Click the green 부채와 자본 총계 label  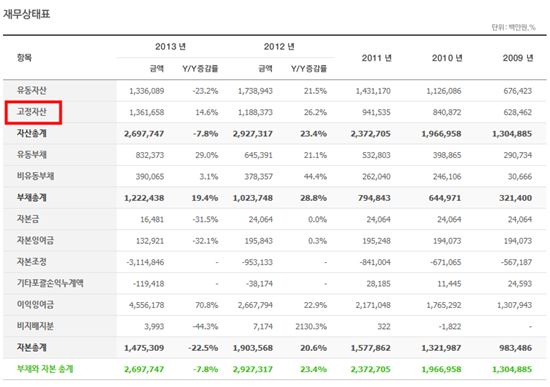click(45, 369)
